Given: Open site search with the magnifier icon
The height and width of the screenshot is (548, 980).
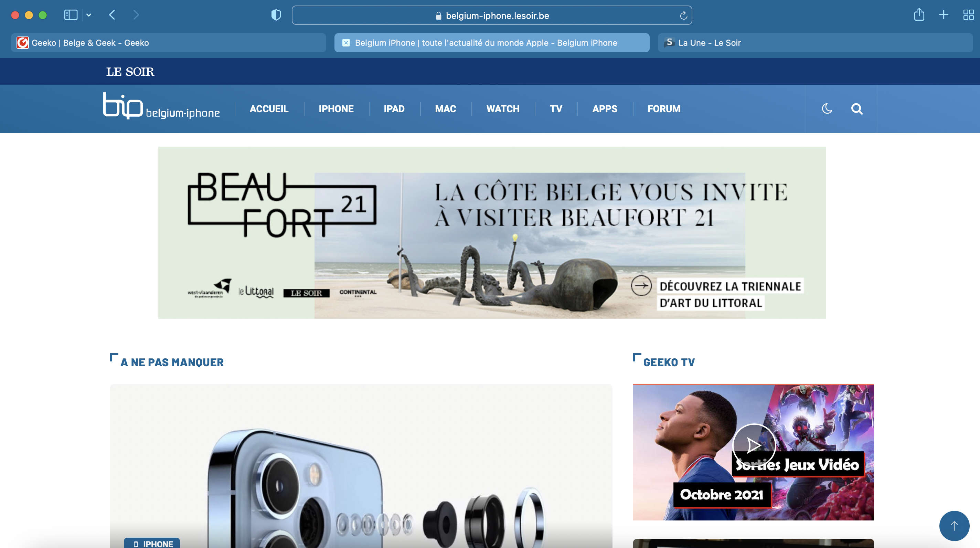Looking at the screenshot, I should coord(857,109).
